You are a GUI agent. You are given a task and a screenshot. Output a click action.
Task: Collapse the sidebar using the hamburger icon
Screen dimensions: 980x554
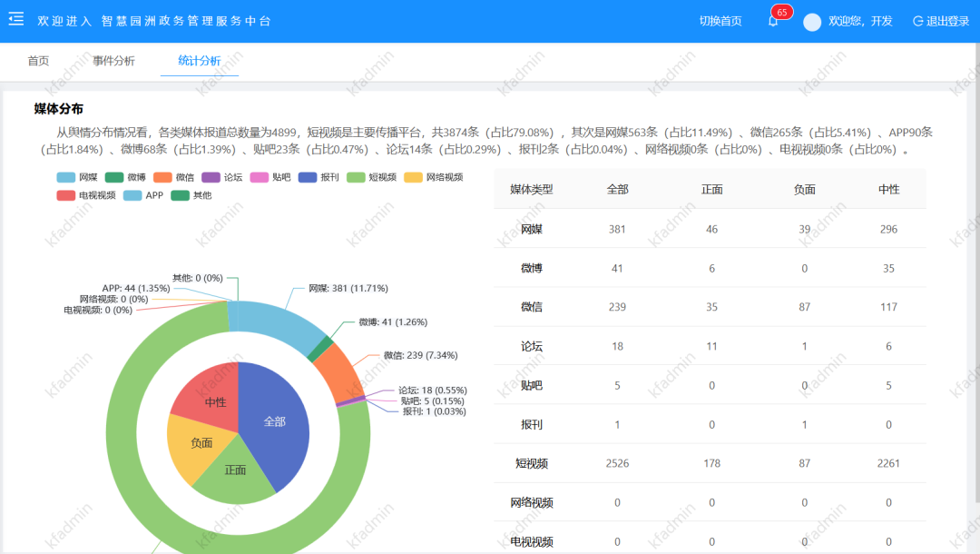[15, 19]
